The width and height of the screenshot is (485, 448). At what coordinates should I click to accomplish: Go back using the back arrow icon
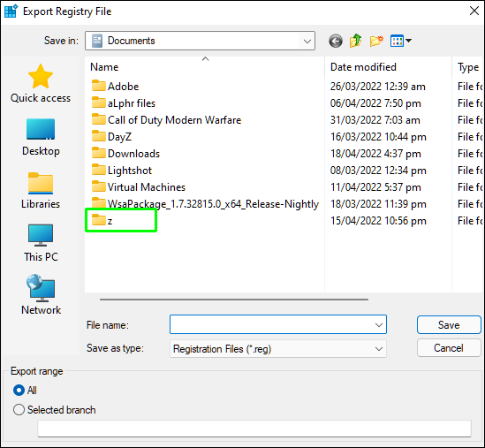[x=336, y=41]
